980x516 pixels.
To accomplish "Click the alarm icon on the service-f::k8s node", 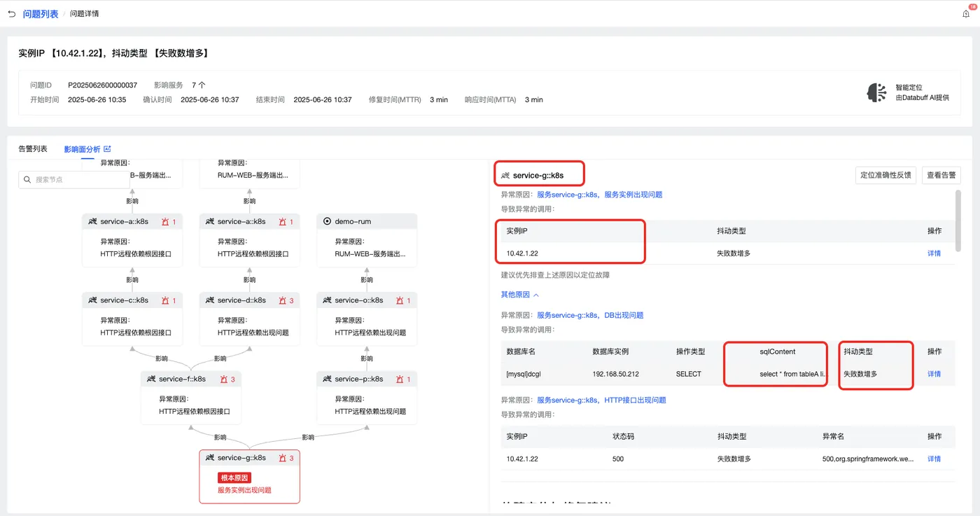I will (224, 379).
